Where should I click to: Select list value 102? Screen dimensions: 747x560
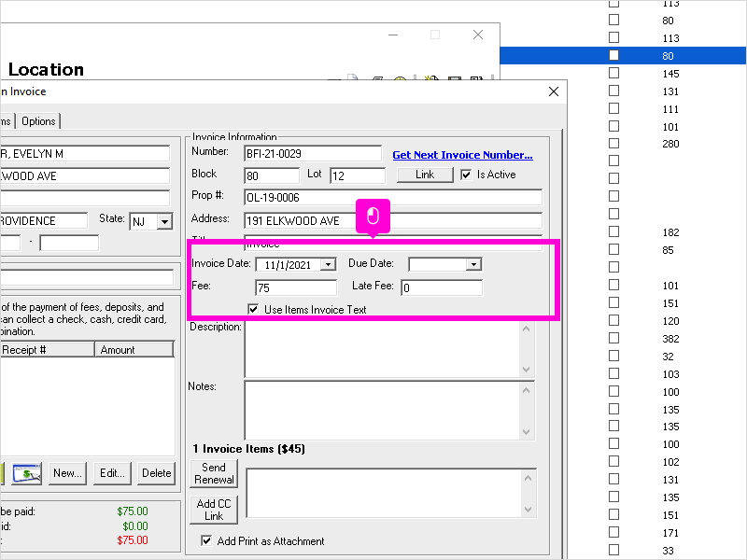(670, 462)
